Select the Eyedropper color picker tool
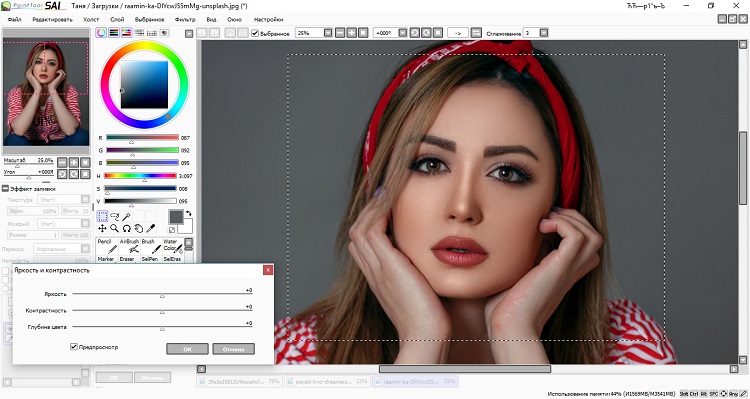 coord(150,229)
